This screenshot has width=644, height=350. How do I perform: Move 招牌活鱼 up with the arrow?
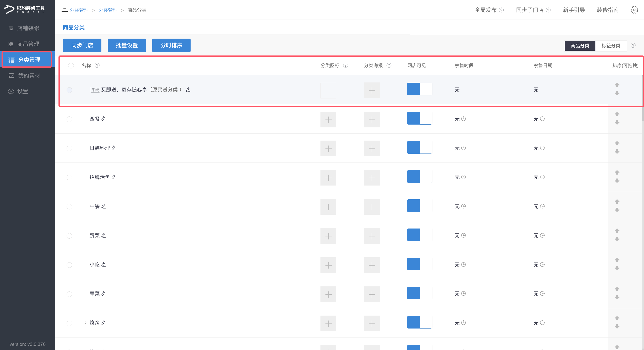tap(617, 173)
